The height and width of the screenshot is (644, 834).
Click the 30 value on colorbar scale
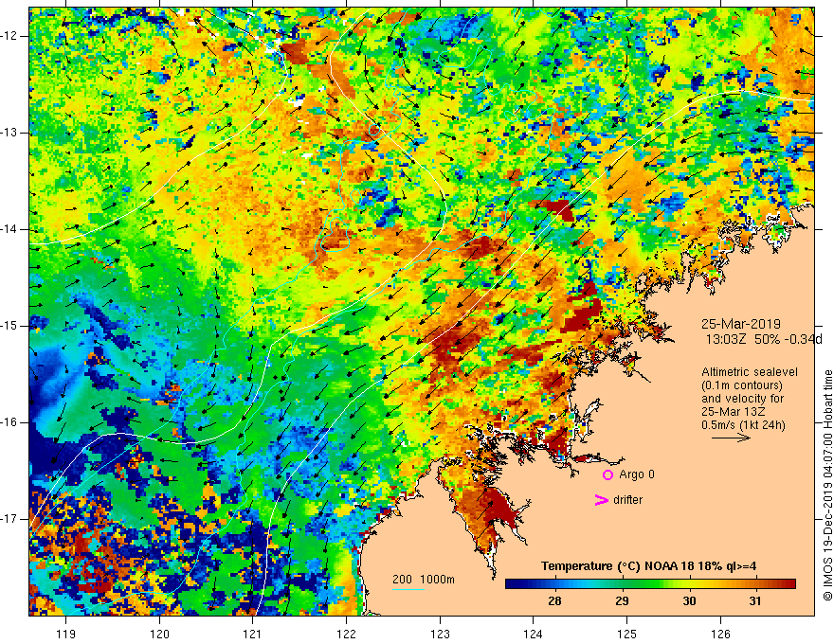pyautogui.click(x=689, y=601)
